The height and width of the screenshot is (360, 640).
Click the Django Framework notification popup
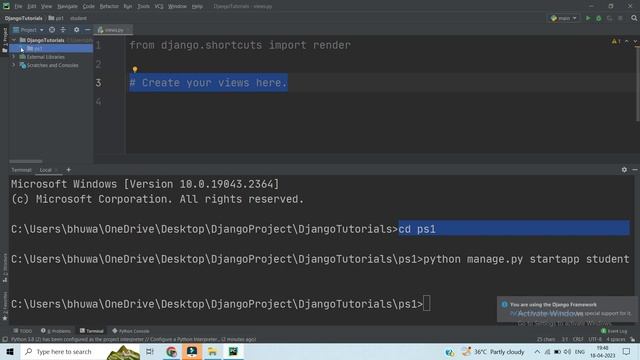(x=567, y=309)
